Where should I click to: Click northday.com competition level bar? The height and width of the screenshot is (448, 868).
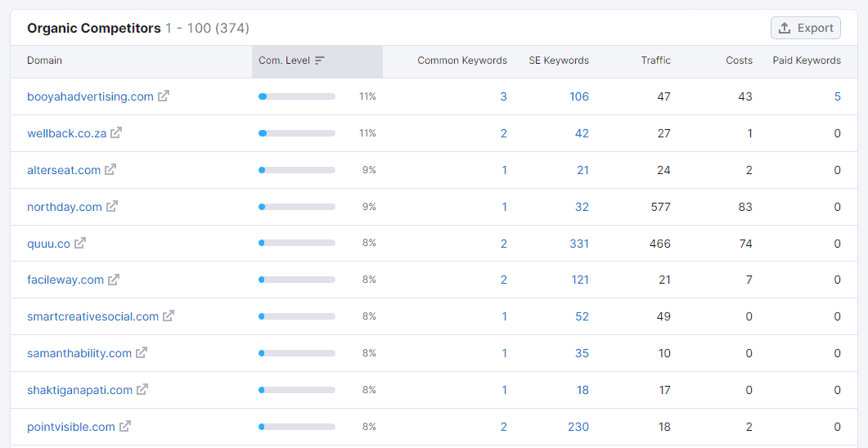tap(297, 207)
